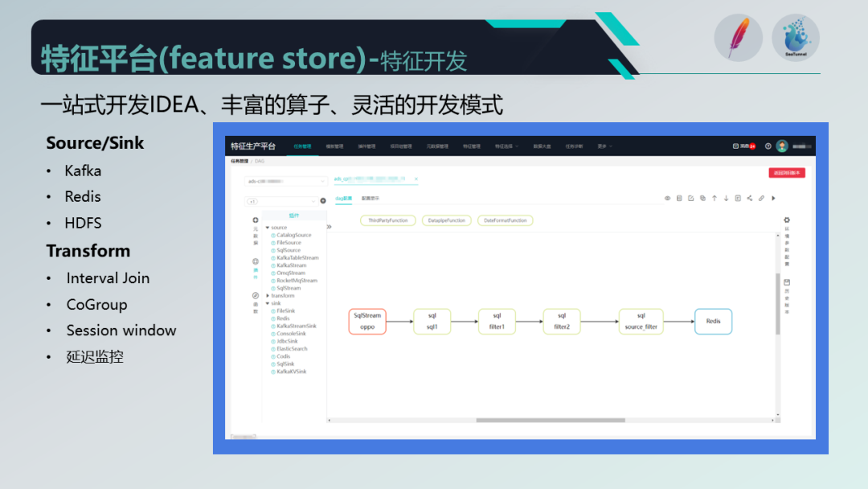Select the sql filter2 node
Viewport: 868px width, 489px height.
point(561,321)
